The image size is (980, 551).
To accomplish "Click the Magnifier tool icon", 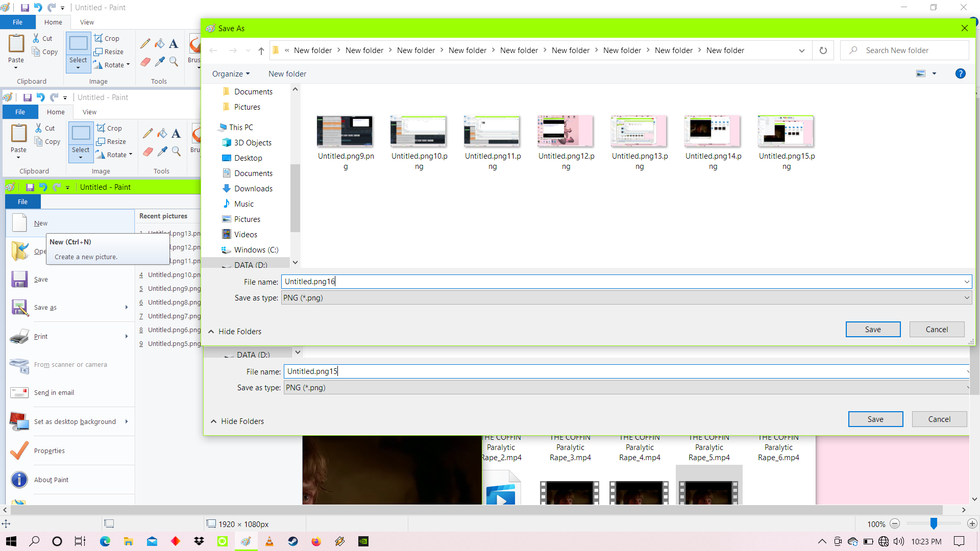I will [174, 62].
